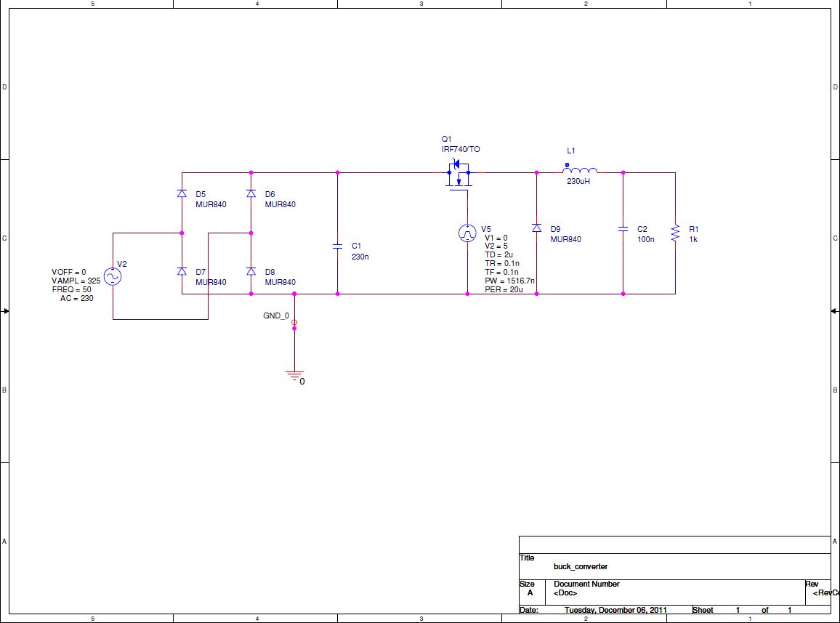Click the IRF740/TO part name

(461, 150)
